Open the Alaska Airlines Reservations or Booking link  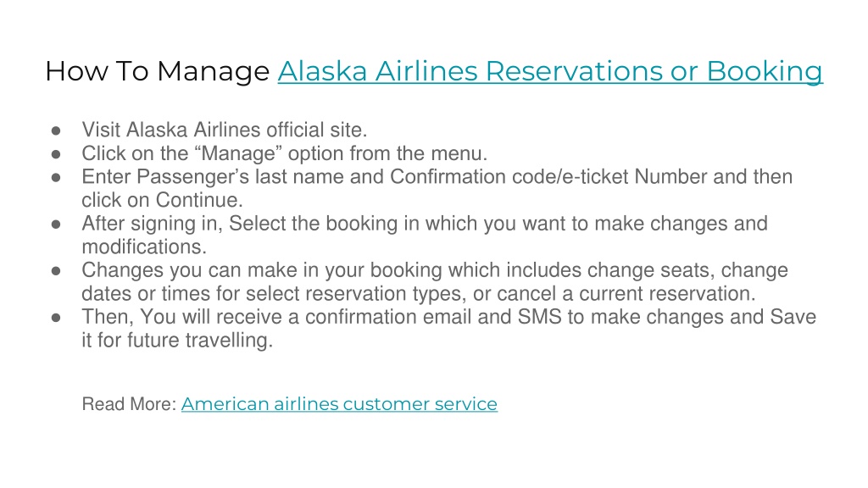(x=550, y=71)
